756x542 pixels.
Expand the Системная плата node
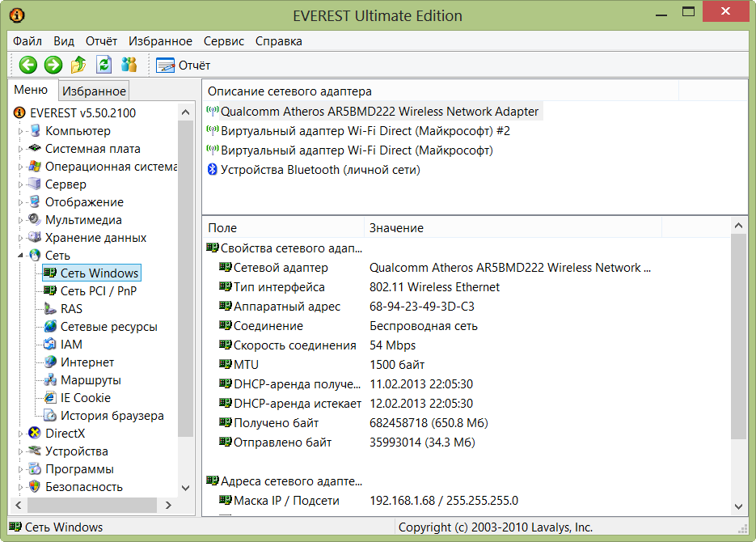(21, 149)
